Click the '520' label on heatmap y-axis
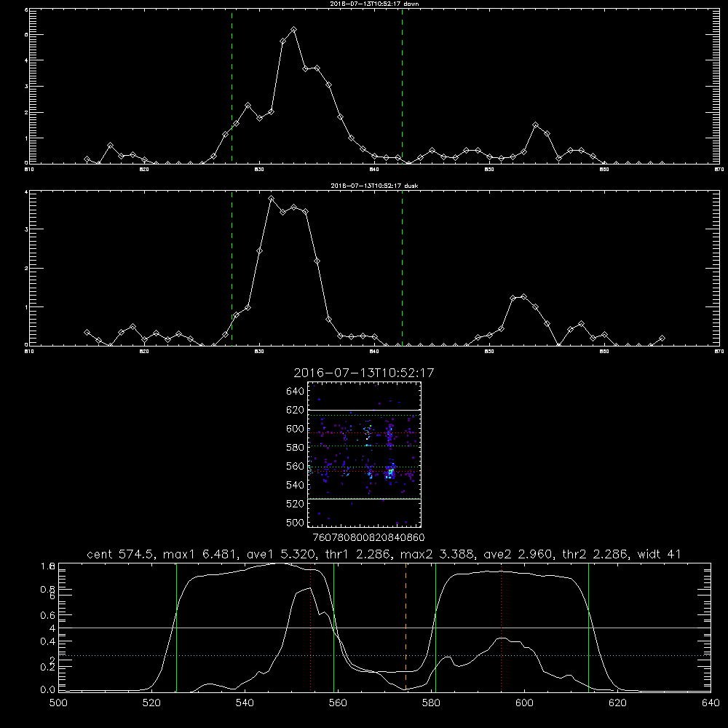This screenshot has width=728, height=728. 296,504
